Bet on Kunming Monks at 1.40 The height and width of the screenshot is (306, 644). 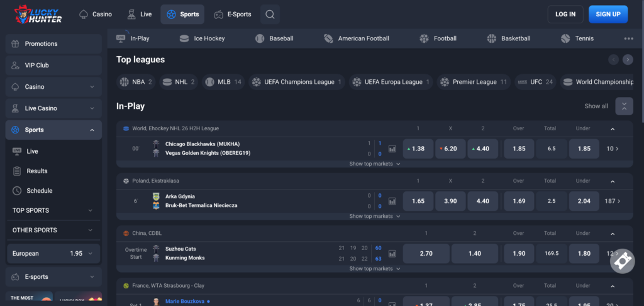tap(475, 253)
